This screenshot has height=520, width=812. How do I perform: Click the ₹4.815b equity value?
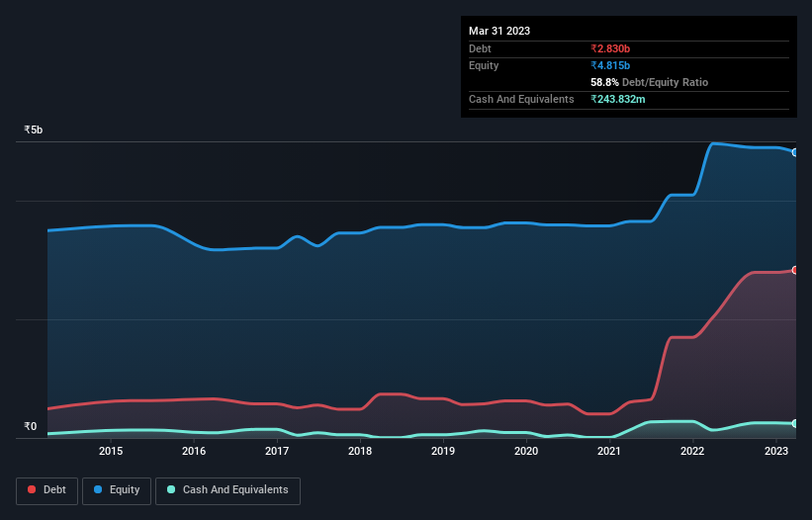tap(610, 65)
